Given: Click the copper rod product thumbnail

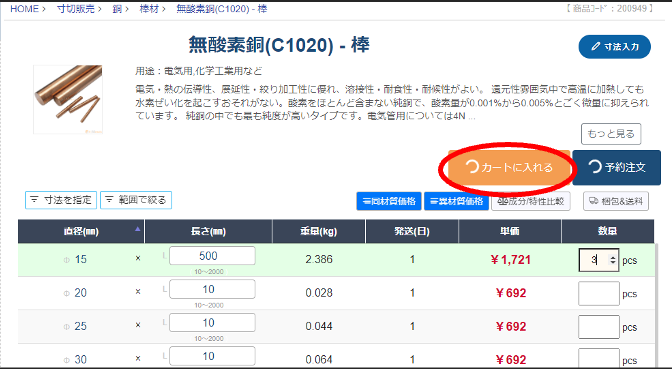Looking at the screenshot, I should pyautogui.click(x=68, y=99).
